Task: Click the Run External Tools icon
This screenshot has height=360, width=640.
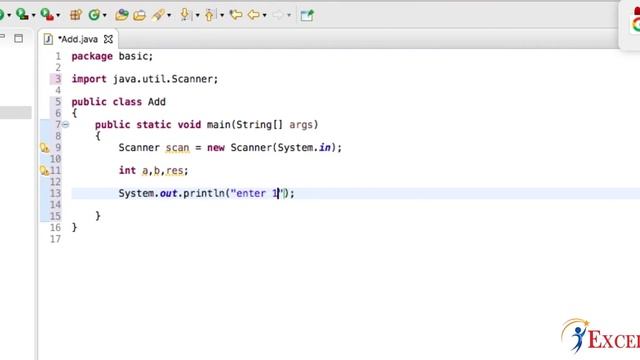Action: coord(47,15)
